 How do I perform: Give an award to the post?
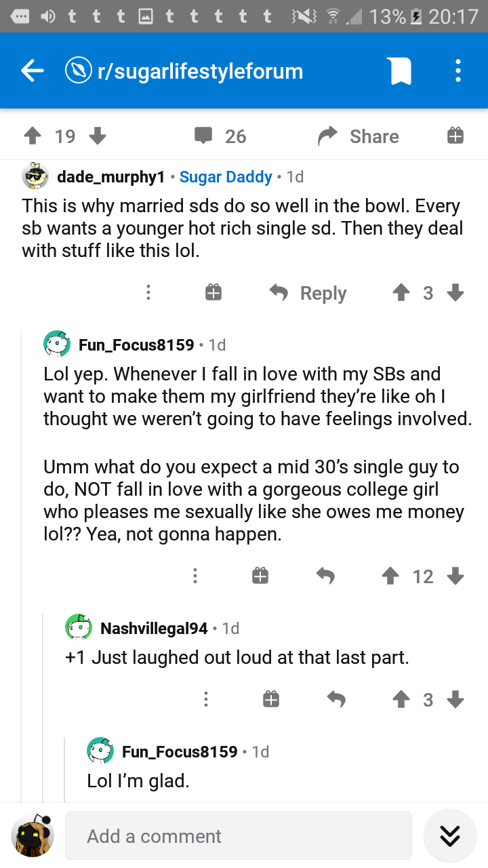coord(455,136)
